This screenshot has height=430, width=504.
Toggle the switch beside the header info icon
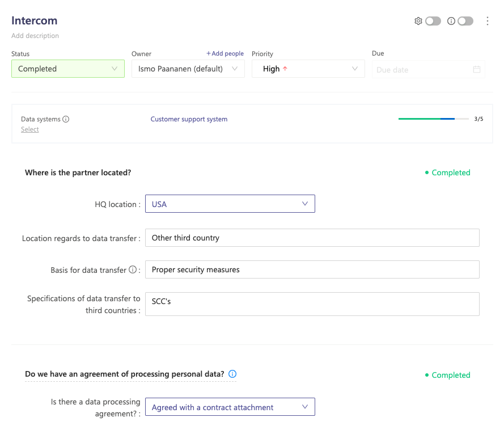(x=465, y=21)
